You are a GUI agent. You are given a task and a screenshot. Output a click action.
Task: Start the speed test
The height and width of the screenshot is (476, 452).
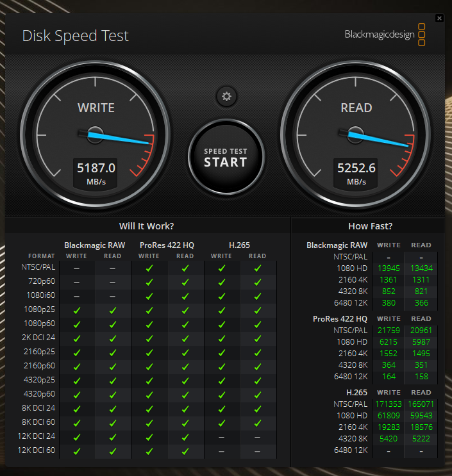point(226,157)
